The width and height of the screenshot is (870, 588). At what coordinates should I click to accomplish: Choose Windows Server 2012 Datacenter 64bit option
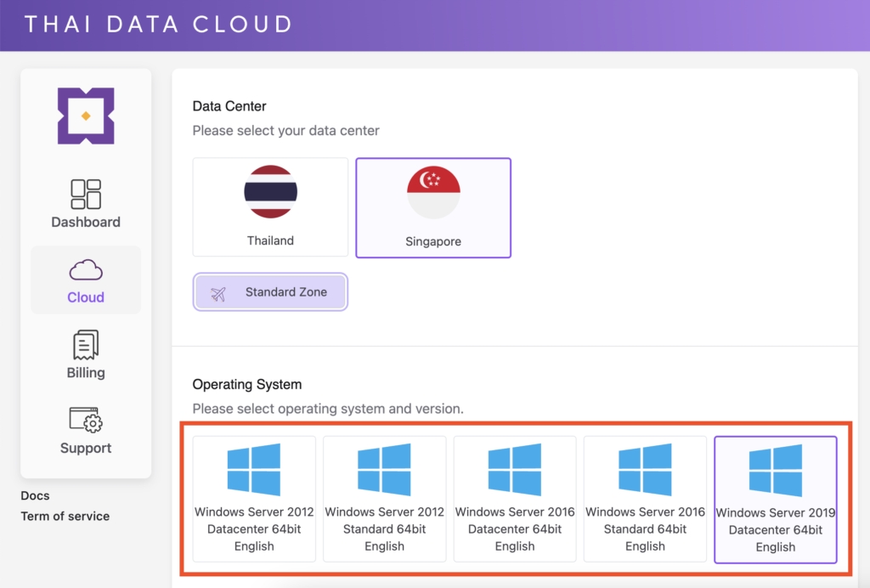(254, 499)
